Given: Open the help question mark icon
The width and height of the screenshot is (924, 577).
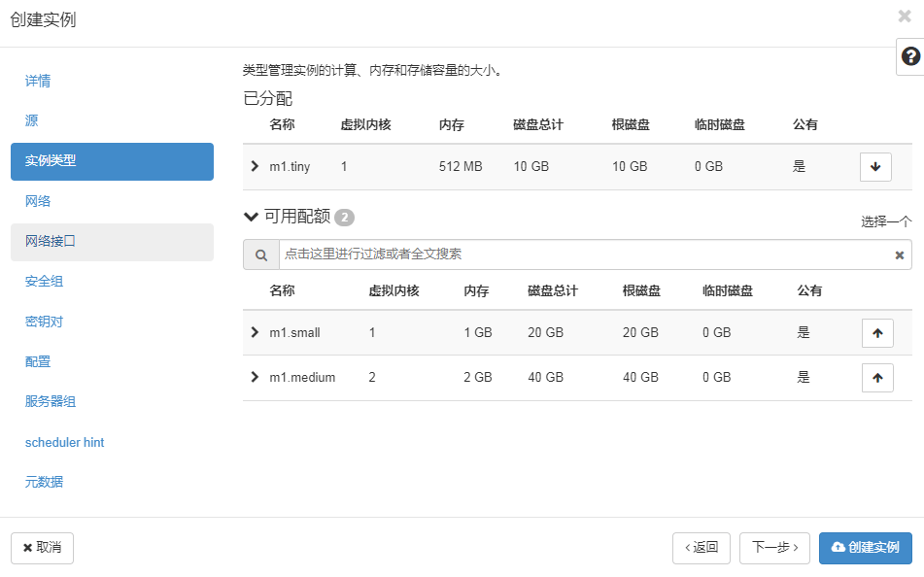Looking at the screenshot, I should [910, 56].
